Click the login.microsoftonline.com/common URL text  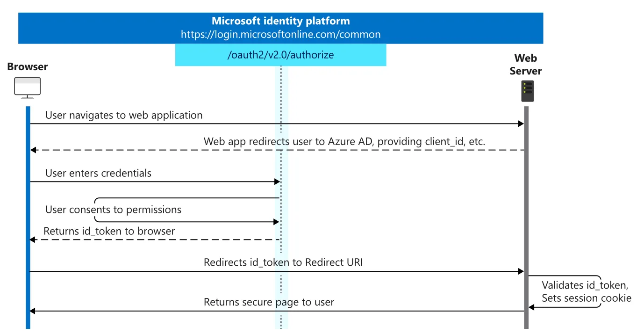(x=280, y=35)
